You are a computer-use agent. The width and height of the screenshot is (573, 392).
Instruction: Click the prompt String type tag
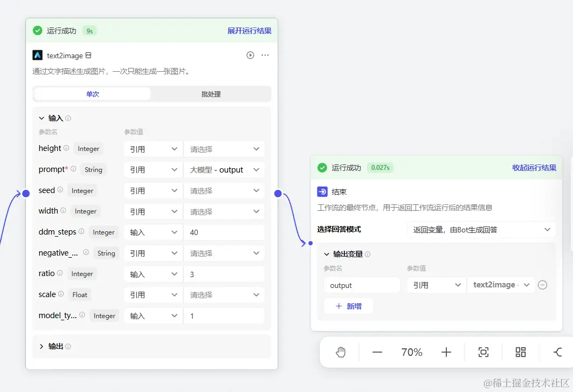pyautogui.click(x=94, y=169)
